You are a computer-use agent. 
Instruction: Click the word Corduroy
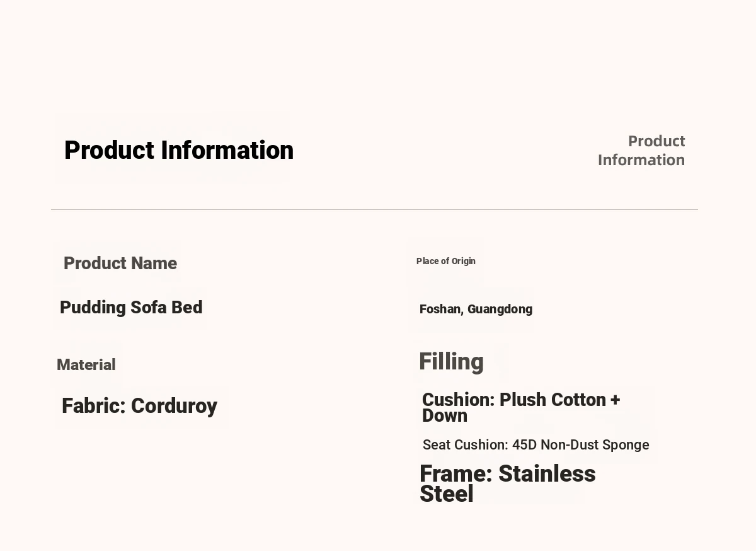(174, 406)
